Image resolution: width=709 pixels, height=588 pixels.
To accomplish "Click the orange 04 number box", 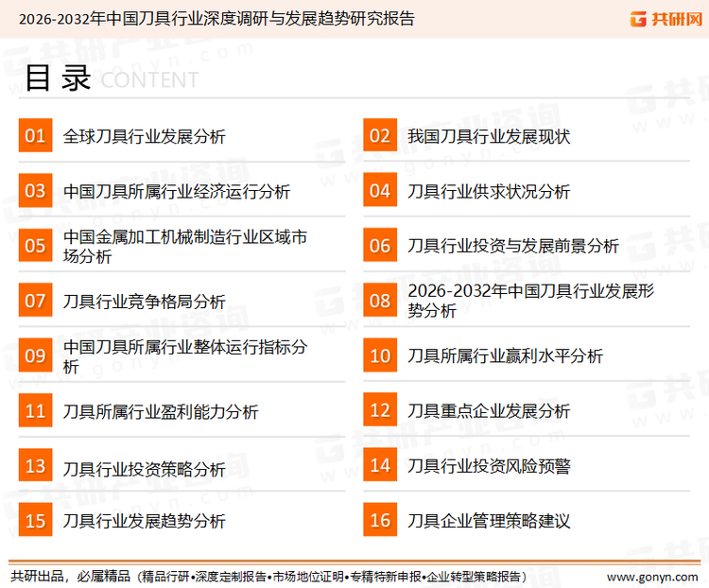I will click(x=380, y=190).
